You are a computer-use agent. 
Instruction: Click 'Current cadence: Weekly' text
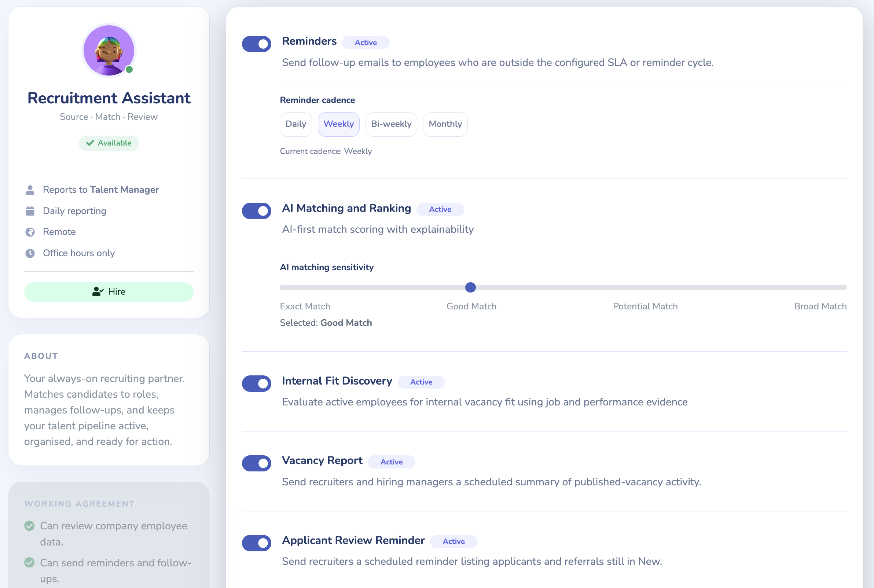tap(326, 151)
